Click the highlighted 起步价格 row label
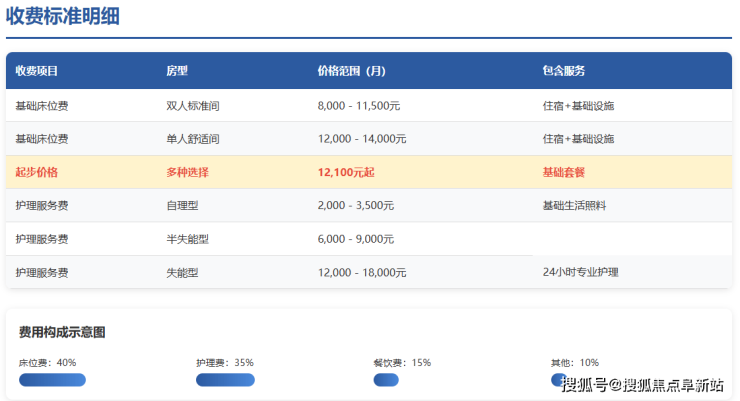The image size is (740, 401). (37, 172)
